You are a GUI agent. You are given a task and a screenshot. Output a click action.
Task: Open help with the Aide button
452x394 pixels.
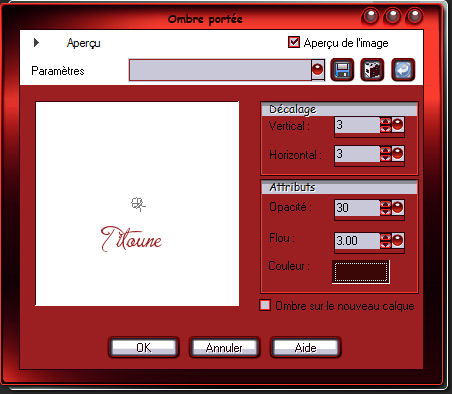[305, 348]
